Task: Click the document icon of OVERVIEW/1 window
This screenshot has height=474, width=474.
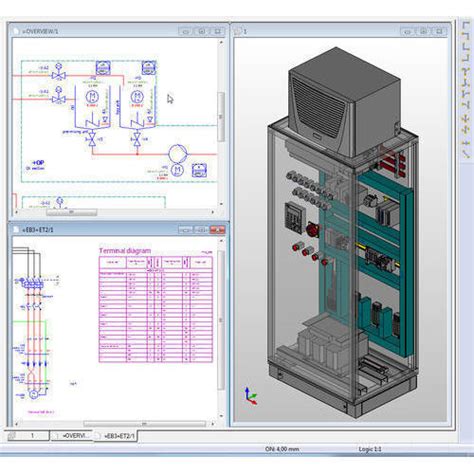Action: click(x=16, y=31)
